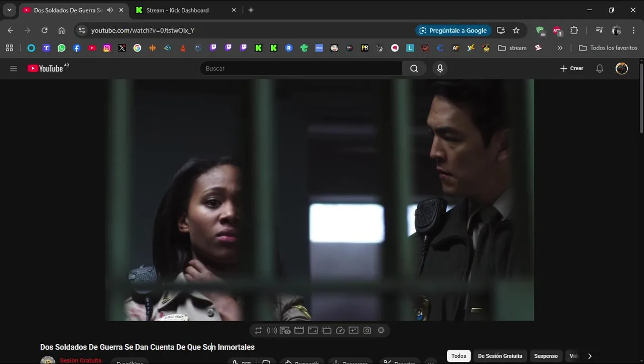Reload the current page
The image size is (644, 364).
click(44, 30)
